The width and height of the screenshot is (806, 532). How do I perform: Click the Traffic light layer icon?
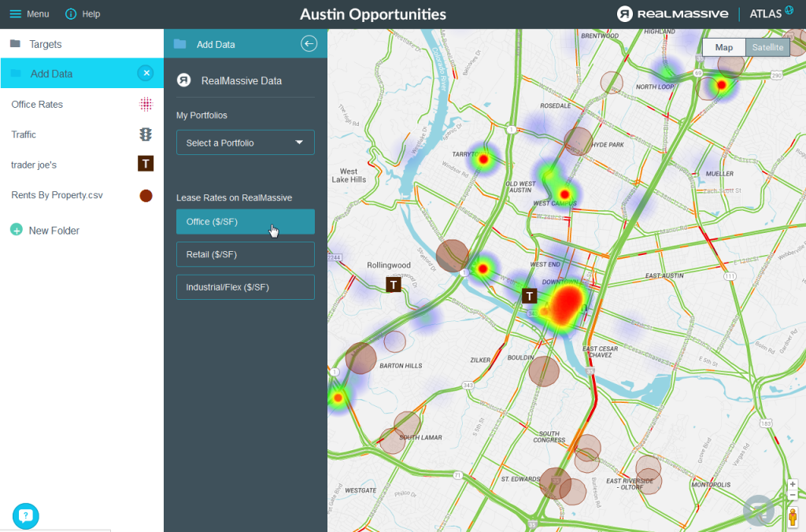146,135
